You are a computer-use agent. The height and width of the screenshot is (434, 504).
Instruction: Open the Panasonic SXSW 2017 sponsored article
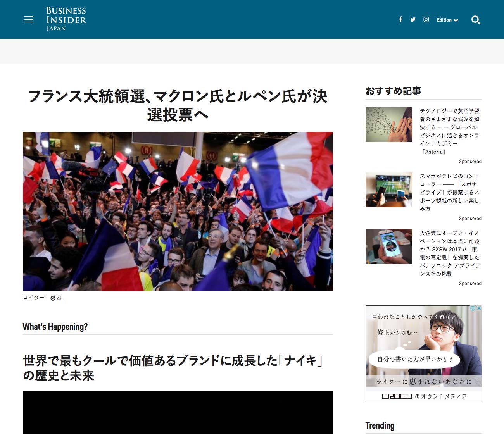450,253
